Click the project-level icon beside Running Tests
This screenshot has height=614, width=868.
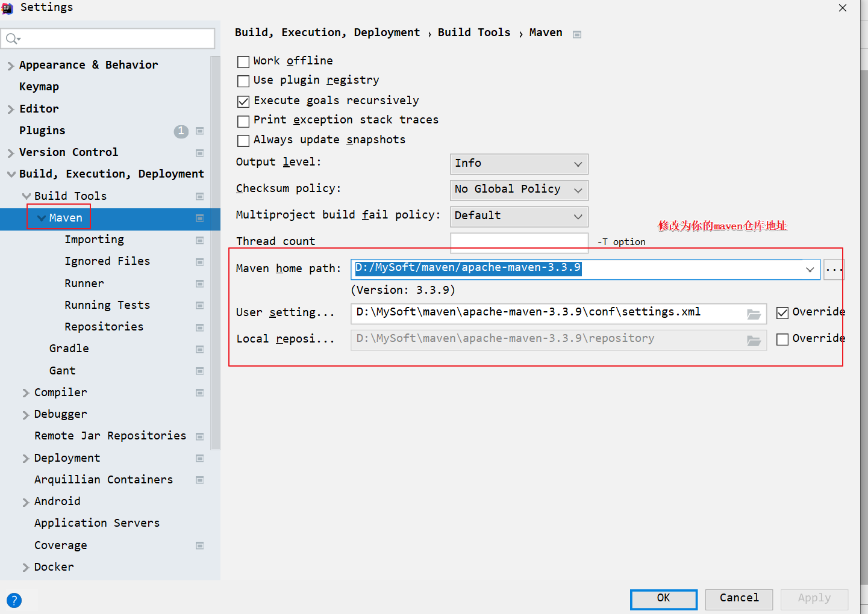click(x=200, y=305)
